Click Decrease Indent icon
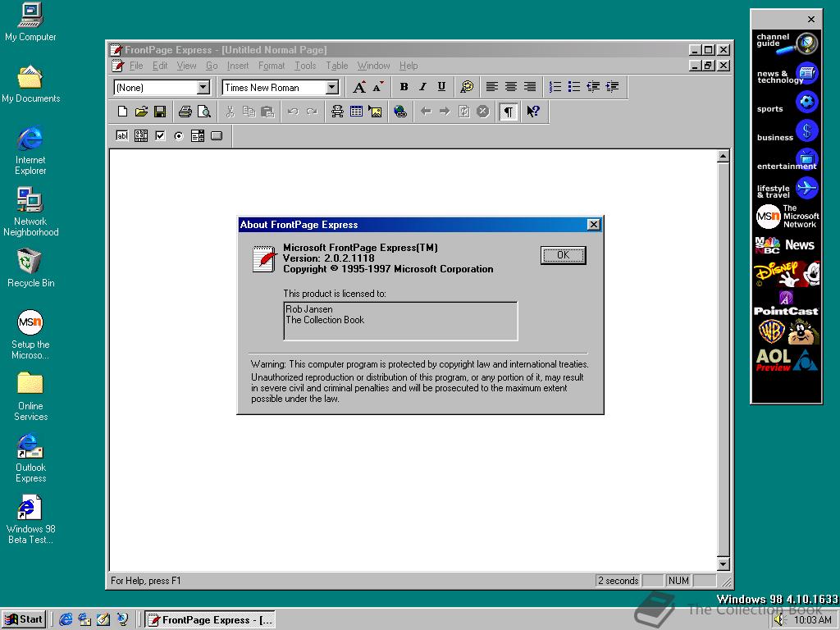 (593, 87)
